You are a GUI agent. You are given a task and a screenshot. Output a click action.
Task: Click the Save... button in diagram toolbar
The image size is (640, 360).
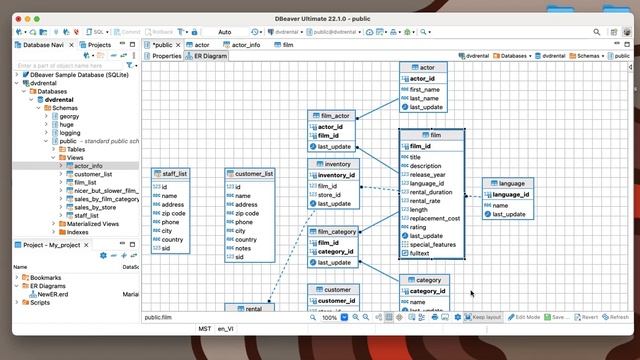tap(557, 317)
